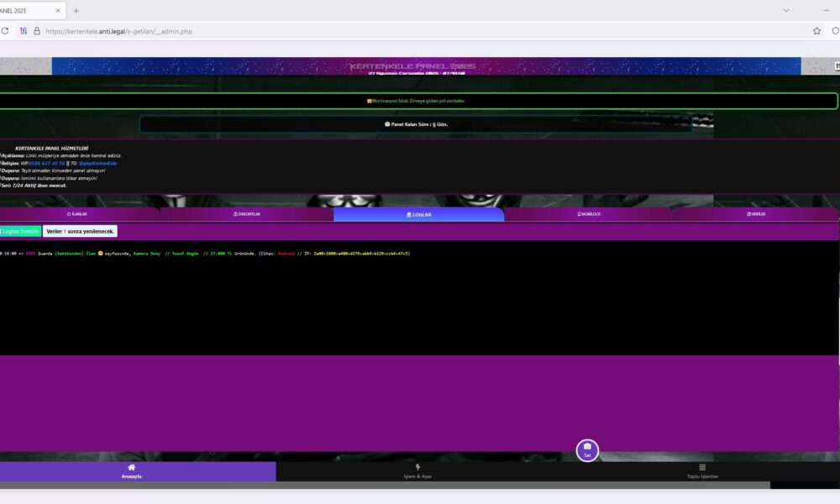Go to the MOBİLBLOCK tab

click(x=589, y=214)
